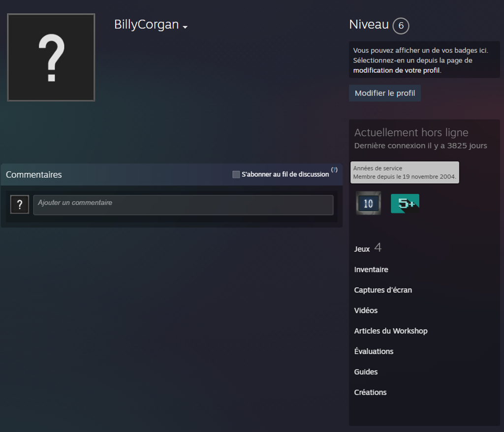504x432 pixels.
Task: Open the 'modification de votre profil' link
Action: 396,70
